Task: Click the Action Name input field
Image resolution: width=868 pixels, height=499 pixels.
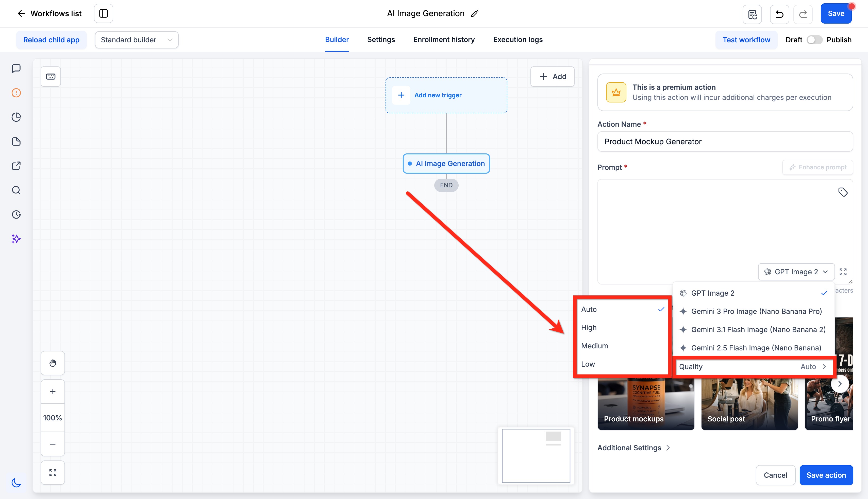Action: tap(725, 141)
